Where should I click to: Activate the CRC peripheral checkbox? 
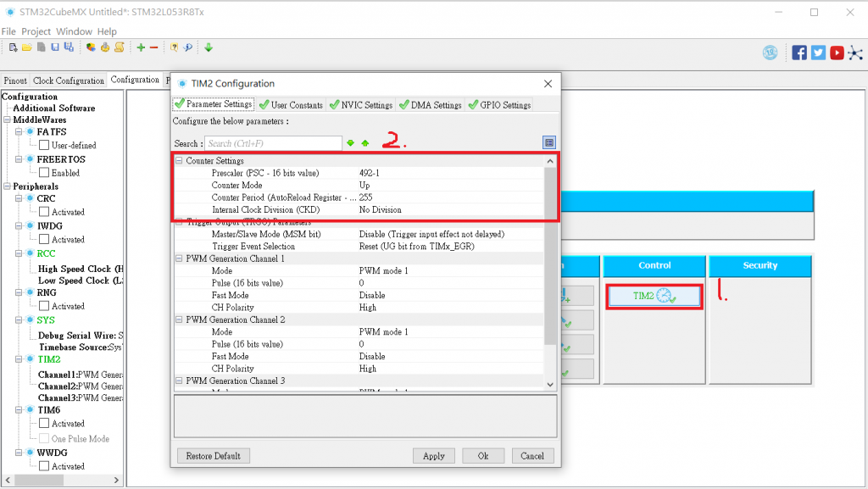pos(44,211)
